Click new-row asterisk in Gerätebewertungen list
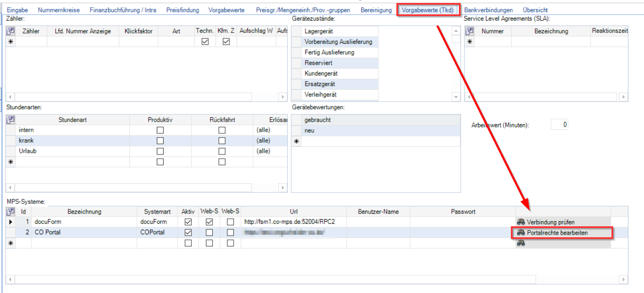This screenshot has width=644, height=293. [297, 141]
